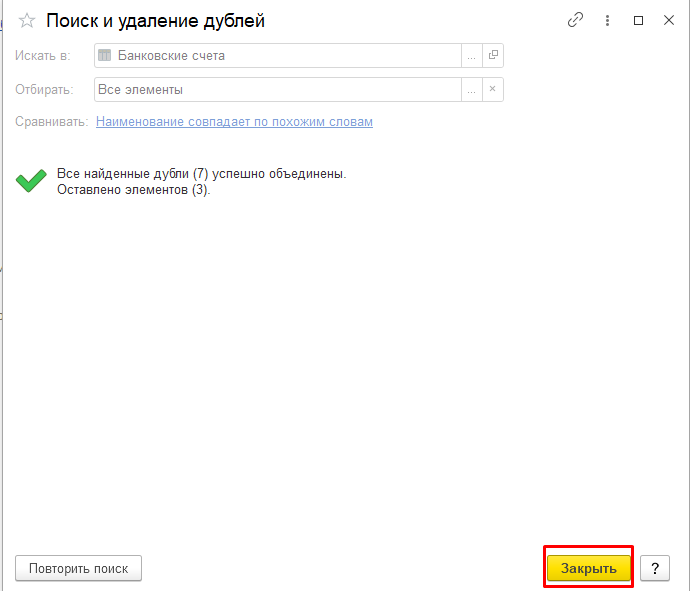Open help with the question mark button

click(654, 568)
